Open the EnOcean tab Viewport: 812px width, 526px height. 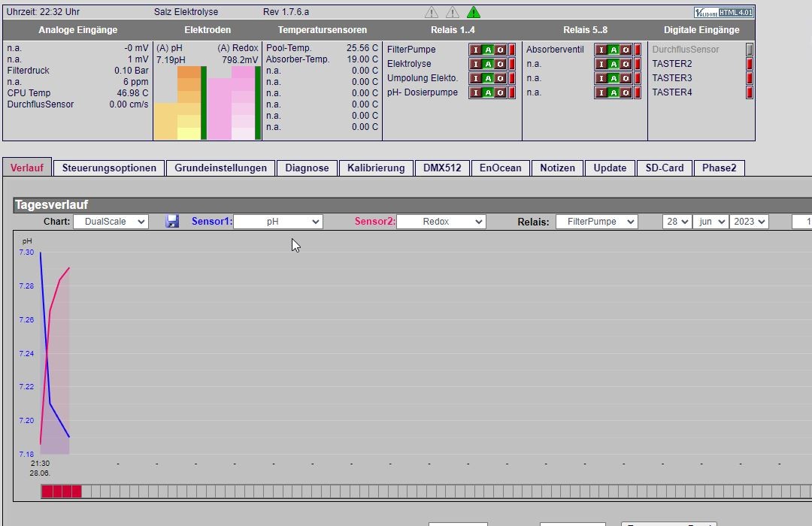click(500, 168)
